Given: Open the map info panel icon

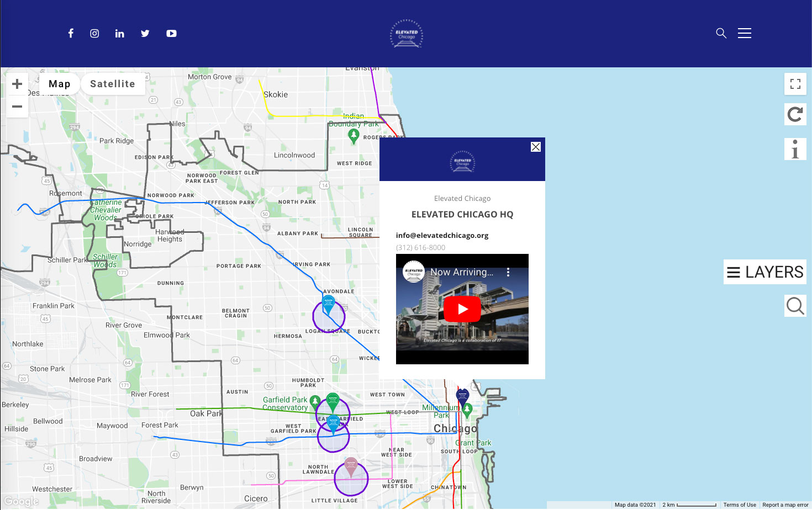Looking at the screenshot, I should click(795, 148).
